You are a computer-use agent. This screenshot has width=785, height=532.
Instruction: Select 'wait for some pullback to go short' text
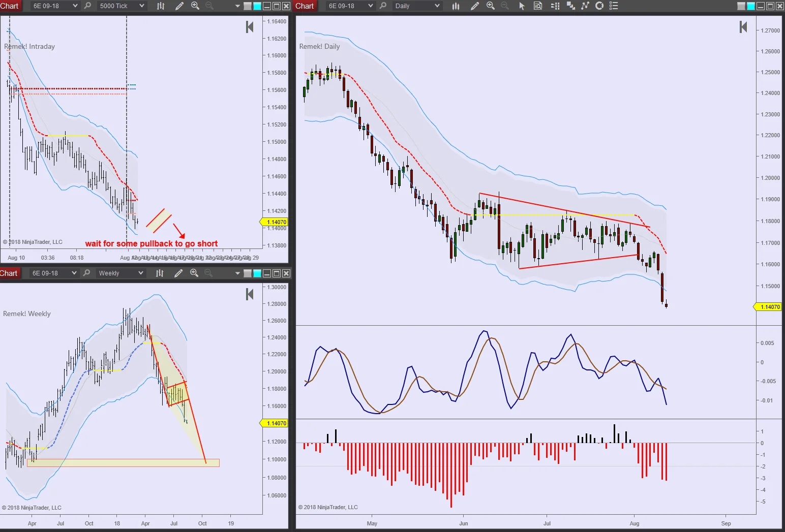click(152, 243)
